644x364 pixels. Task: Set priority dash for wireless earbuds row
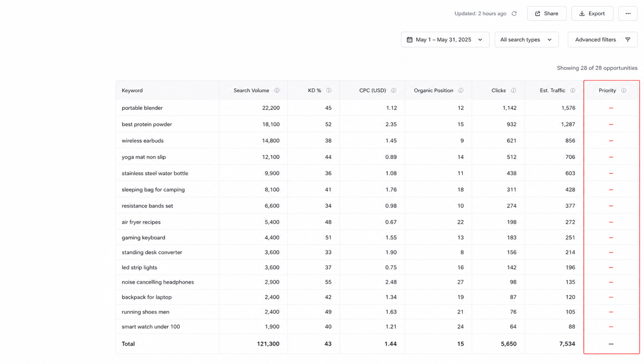(611, 141)
